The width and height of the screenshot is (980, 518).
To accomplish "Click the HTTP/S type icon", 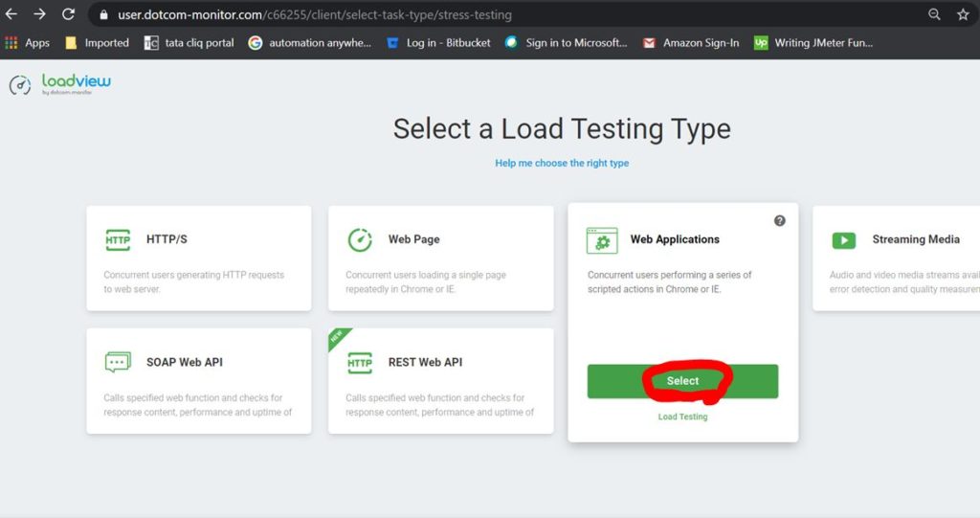I will point(118,240).
